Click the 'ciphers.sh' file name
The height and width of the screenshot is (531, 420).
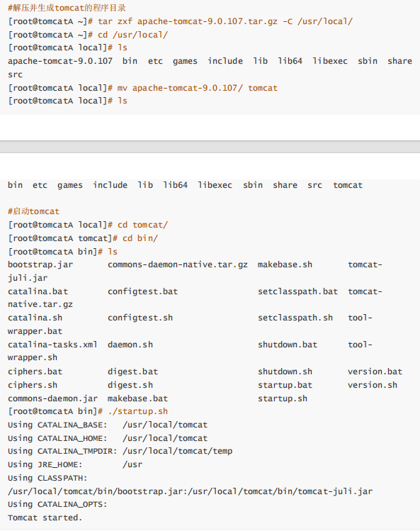(x=33, y=385)
